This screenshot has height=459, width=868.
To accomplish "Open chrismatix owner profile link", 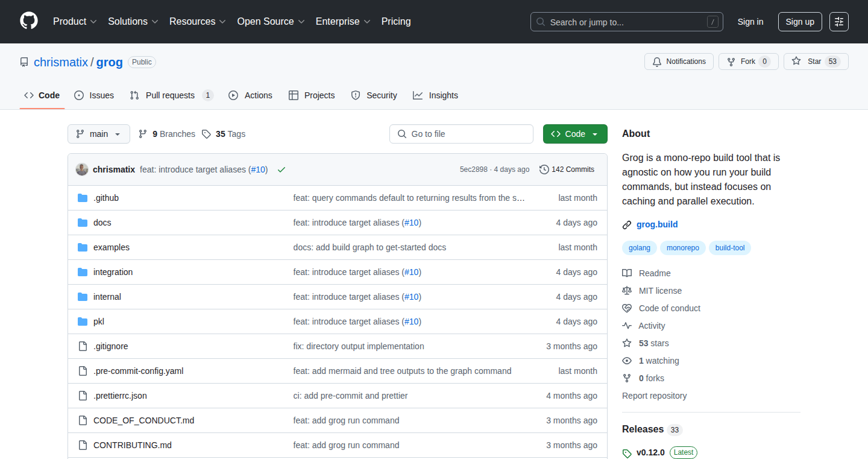I will tap(61, 62).
